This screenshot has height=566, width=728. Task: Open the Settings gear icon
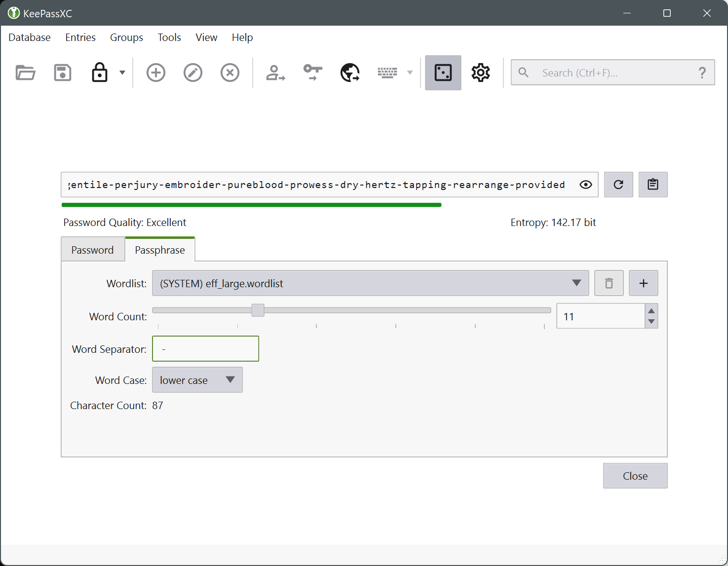481,73
